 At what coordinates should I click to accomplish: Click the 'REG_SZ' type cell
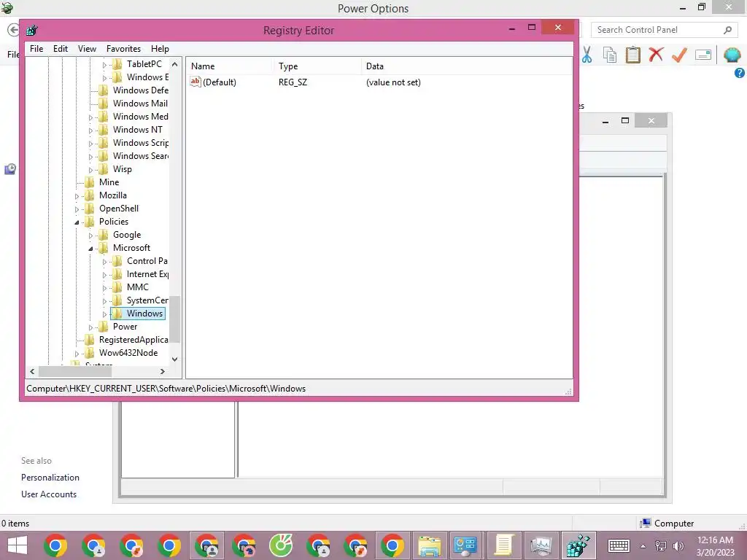pyautogui.click(x=293, y=82)
